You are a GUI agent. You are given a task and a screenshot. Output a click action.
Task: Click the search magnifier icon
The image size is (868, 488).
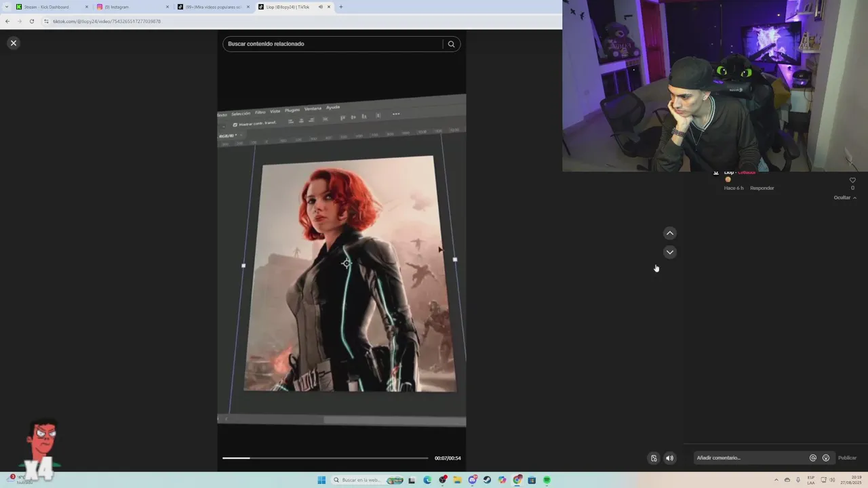pos(451,44)
